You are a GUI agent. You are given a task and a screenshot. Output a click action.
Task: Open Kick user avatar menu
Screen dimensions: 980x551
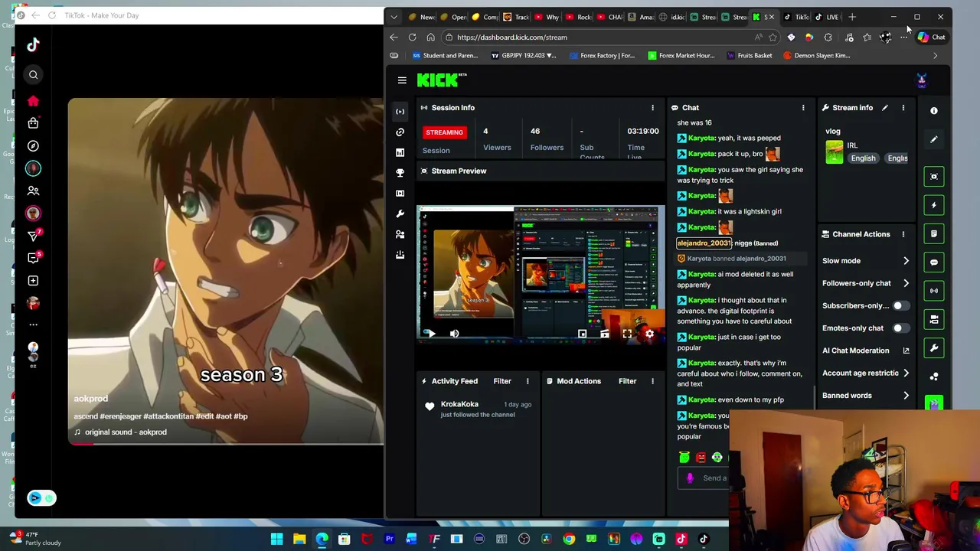(922, 80)
